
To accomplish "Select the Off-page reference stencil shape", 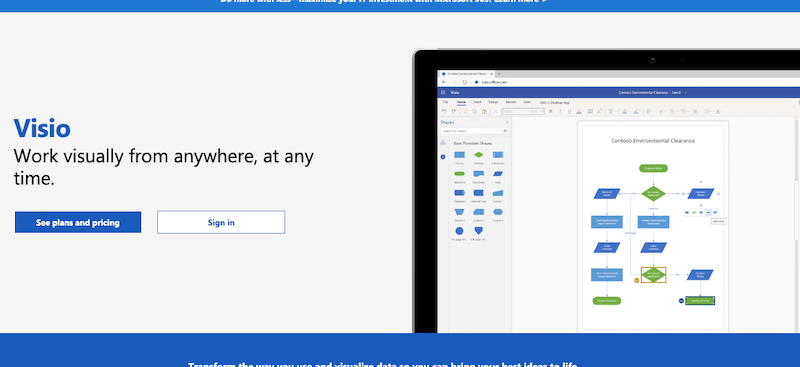I will pos(479,231).
